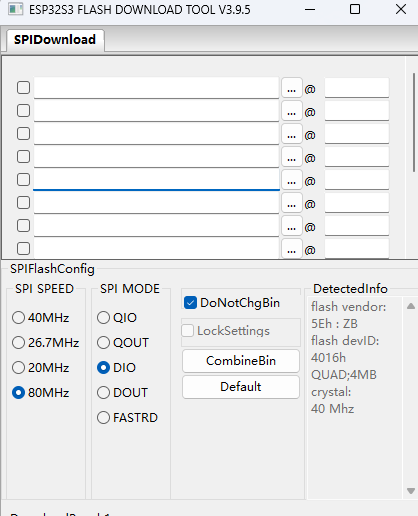This screenshot has width=418, height=516.
Task: Focus the fourth row file path field
Action: [156, 157]
